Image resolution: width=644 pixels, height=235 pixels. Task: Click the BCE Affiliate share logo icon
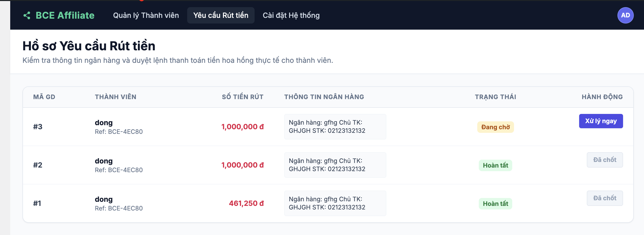(x=27, y=15)
